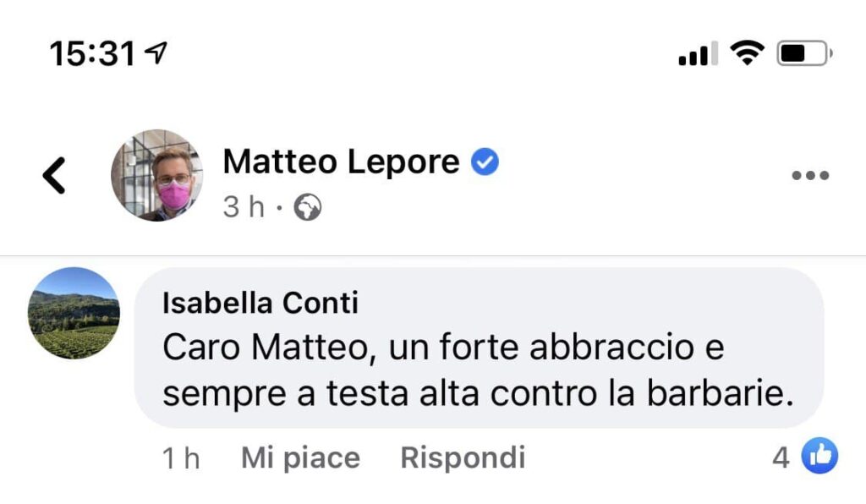Tap Rispondi to reply to the comment
866x504 pixels.
[x=463, y=458]
